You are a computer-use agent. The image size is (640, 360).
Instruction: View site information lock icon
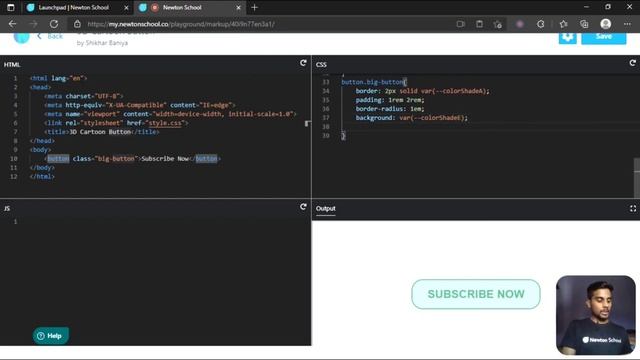click(78, 24)
